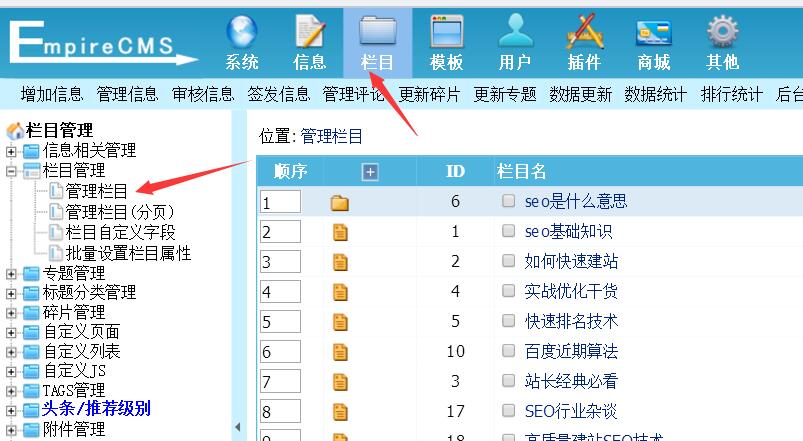Open the 更新碎片 menu item
The height and width of the screenshot is (441, 803).
[429, 94]
